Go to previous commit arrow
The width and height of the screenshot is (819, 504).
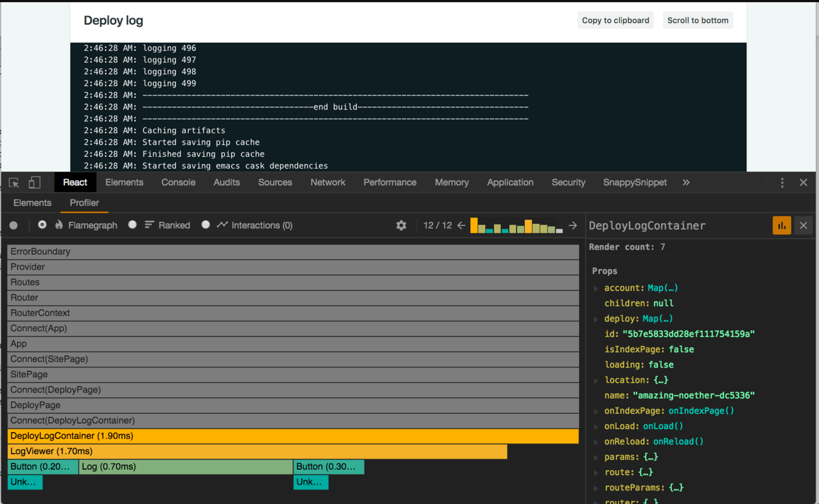point(461,225)
